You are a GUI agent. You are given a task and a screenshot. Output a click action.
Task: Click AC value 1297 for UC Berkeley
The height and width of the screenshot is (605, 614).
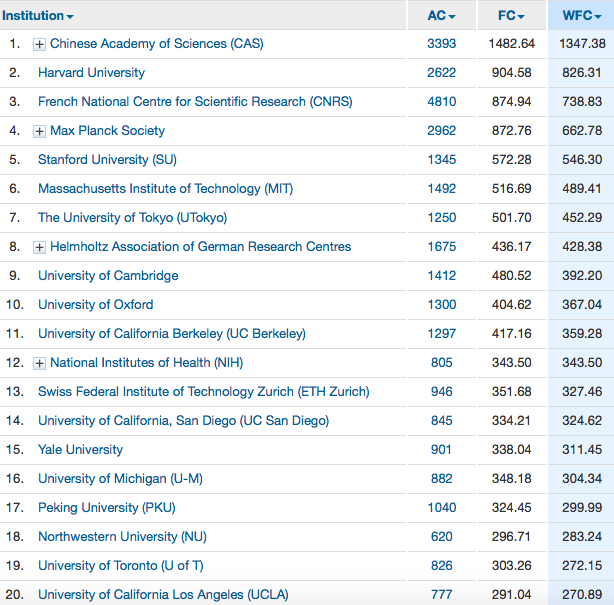[441, 333]
